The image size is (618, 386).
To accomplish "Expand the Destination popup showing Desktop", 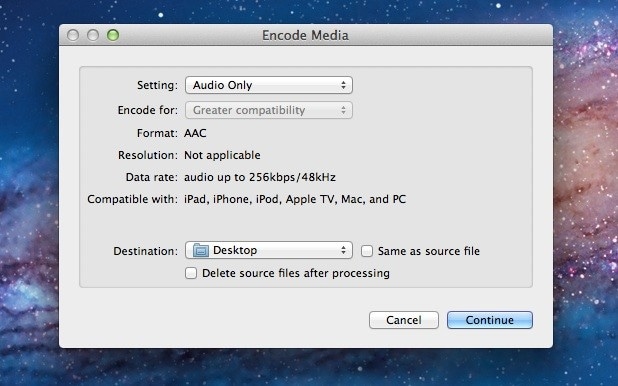I will [269, 250].
